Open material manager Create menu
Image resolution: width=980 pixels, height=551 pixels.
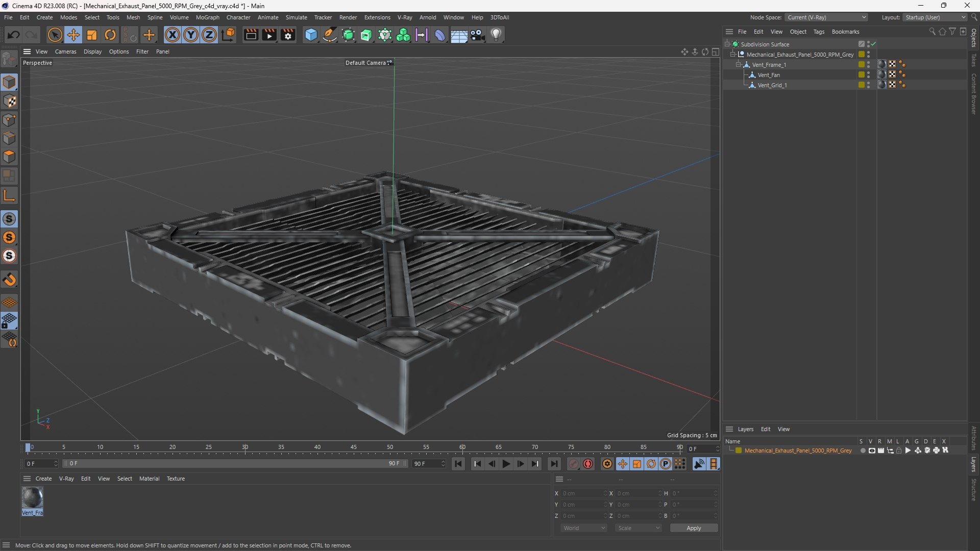pos(43,479)
